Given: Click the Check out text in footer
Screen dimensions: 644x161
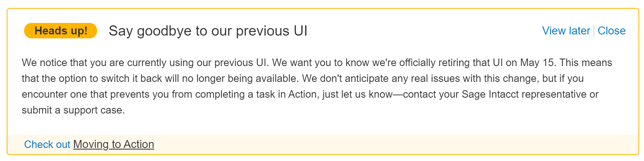Looking at the screenshot, I should [x=47, y=144].
